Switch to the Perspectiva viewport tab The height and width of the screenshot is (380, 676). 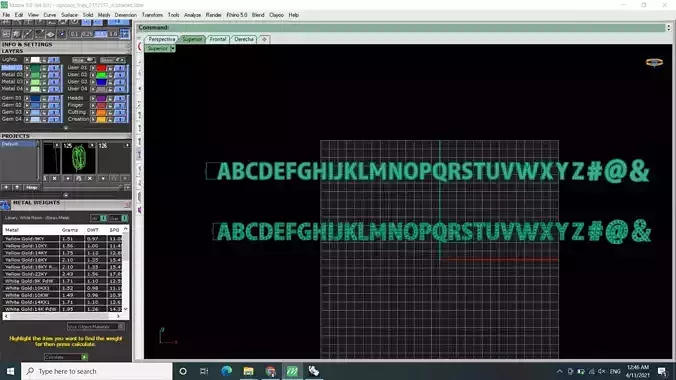click(162, 39)
